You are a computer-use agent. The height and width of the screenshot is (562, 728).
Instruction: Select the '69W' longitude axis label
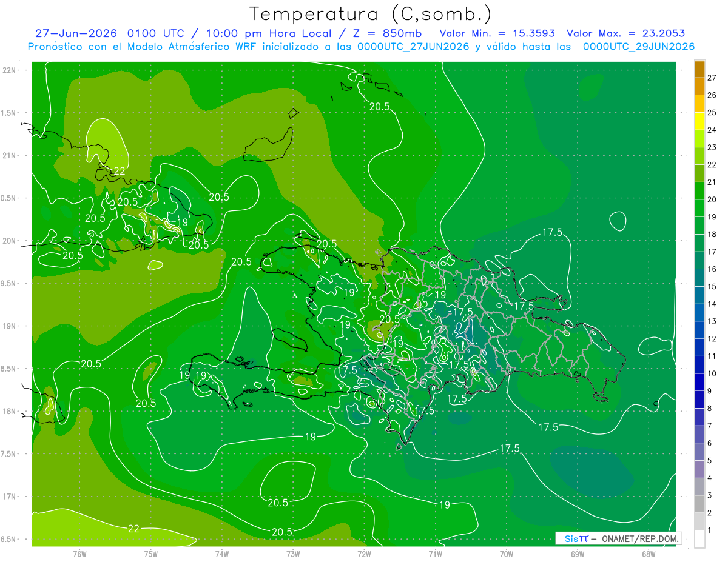(578, 554)
